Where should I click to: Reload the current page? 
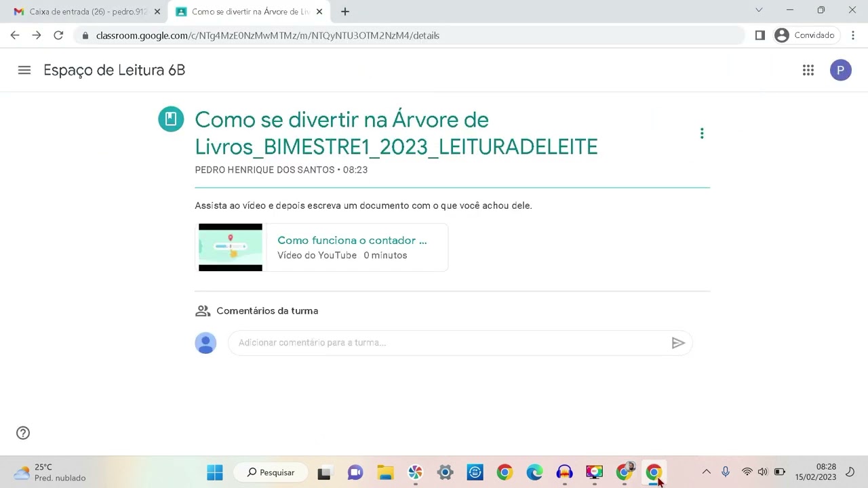click(x=58, y=35)
